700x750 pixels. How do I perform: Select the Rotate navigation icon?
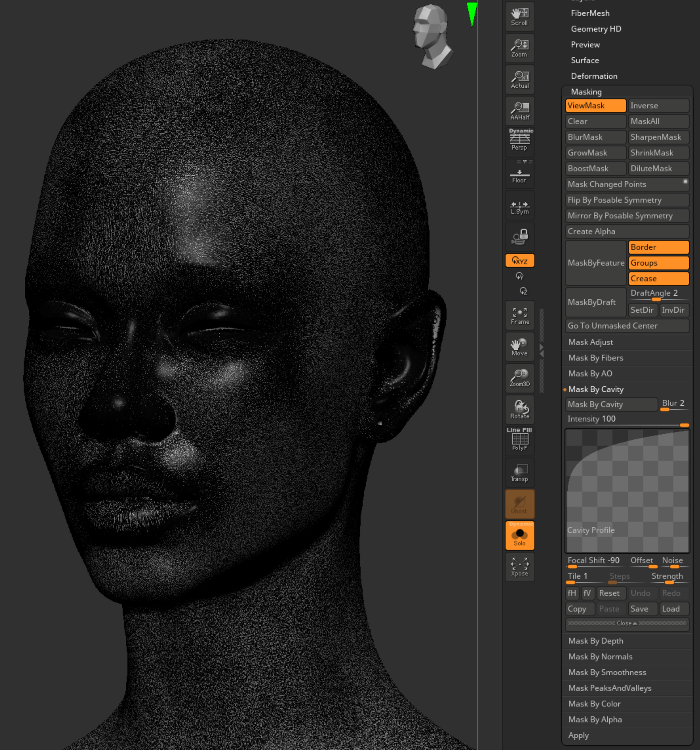tap(520, 410)
